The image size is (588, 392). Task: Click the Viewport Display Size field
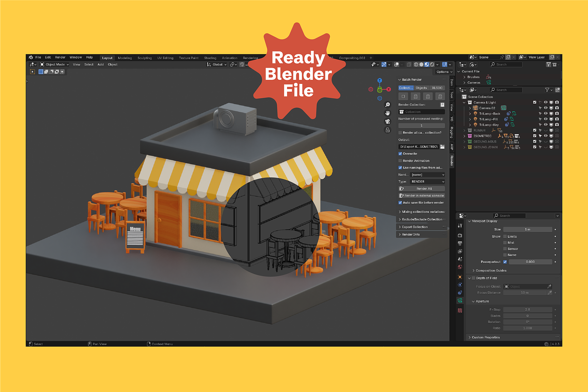tap(528, 229)
